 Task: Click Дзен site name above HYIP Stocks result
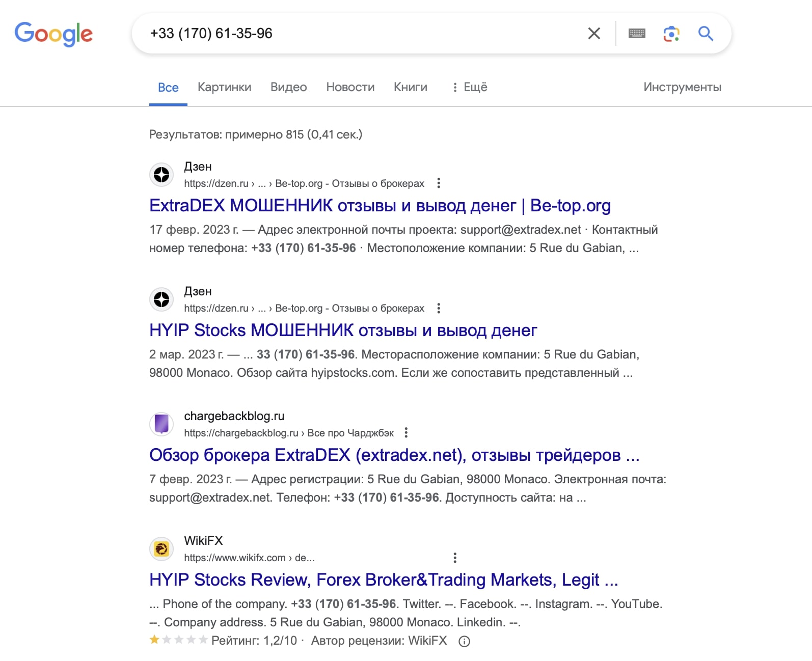[x=198, y=291]
